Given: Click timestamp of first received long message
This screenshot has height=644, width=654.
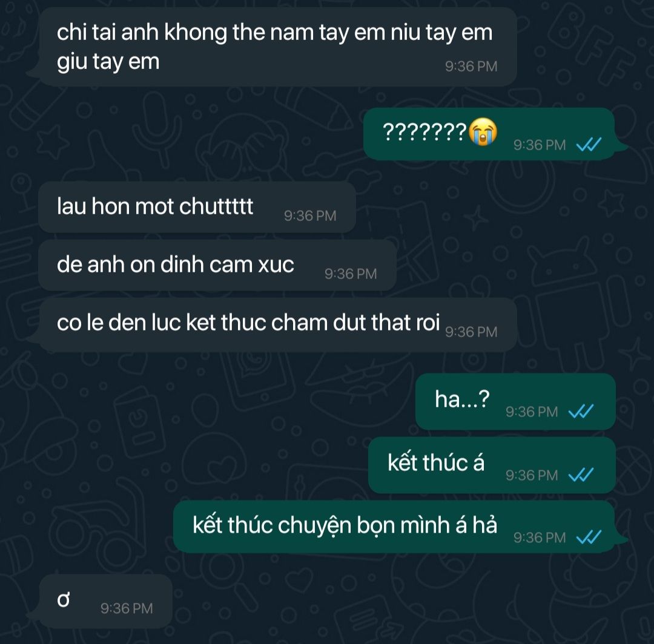Looking at the screenshot, I should [x=471, y=66].
